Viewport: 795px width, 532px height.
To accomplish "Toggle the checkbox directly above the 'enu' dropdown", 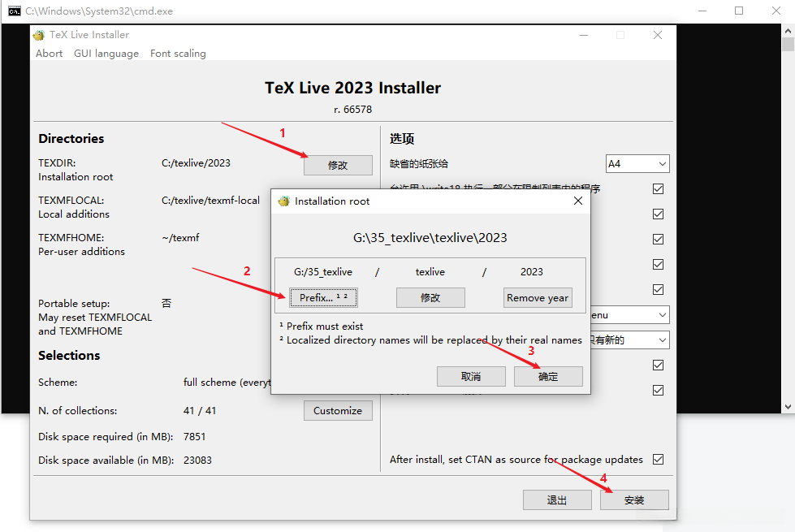I will pyautogui.click(x=658, y=290).
